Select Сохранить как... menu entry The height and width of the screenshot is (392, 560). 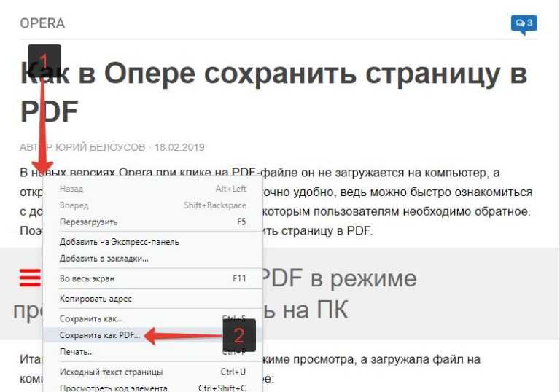(153, 318)
